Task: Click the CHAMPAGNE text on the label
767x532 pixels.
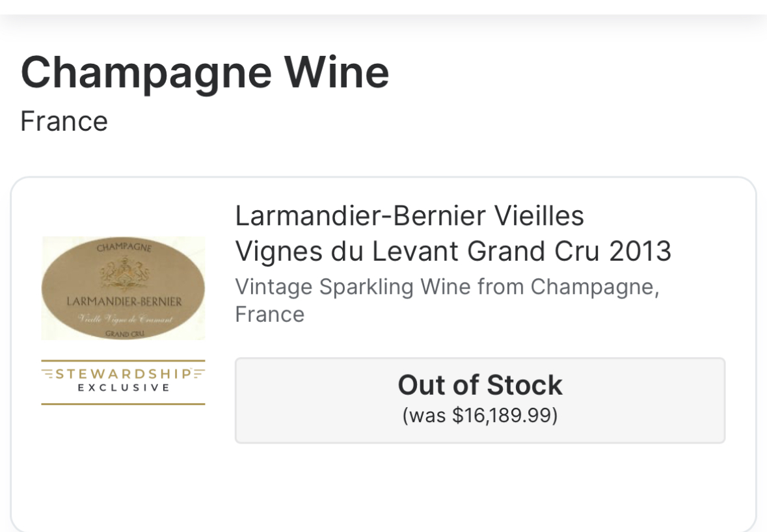Action: pos(124,247)
